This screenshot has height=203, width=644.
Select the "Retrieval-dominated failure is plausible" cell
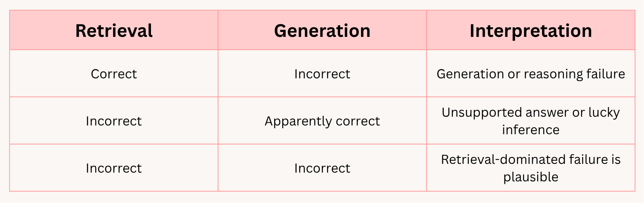pos(531,168)
